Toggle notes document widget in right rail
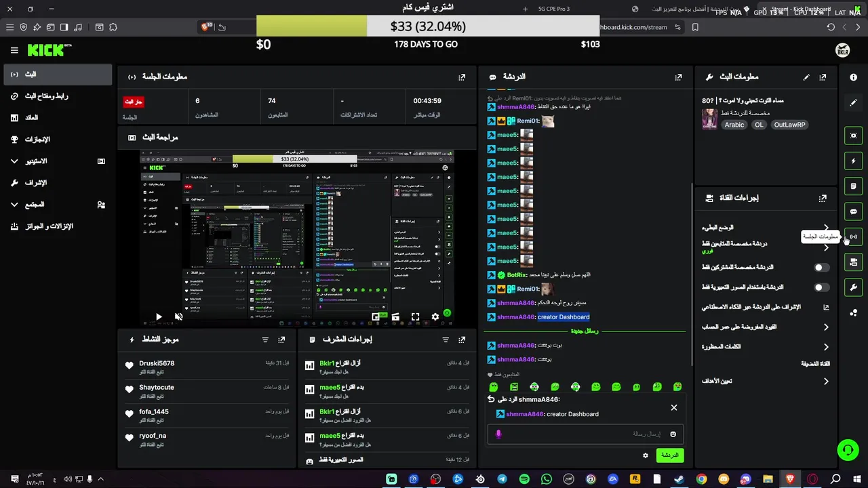Viewport: 868px width, 488px height. click(853, 186)
